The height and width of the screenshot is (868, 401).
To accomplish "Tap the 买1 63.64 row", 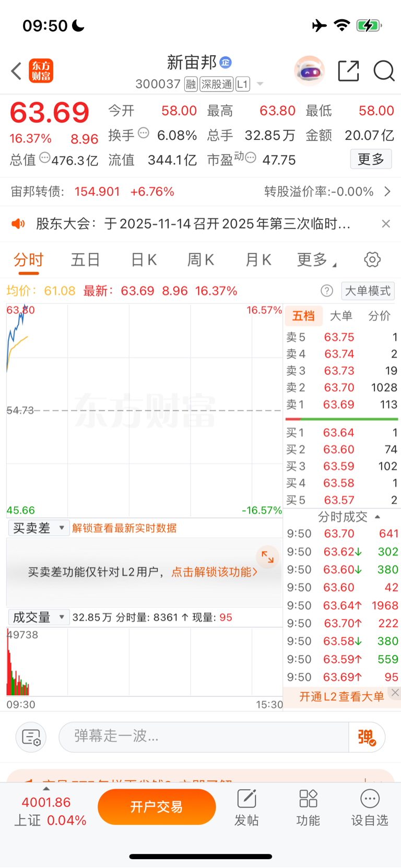I will tap(342, 433).
